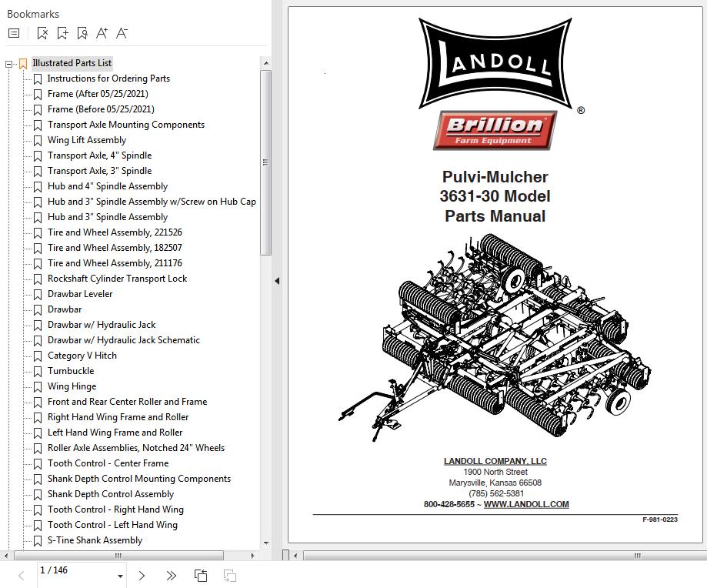
Task: Select the Category V Hitch bookmark
Action: pos(82,356)
